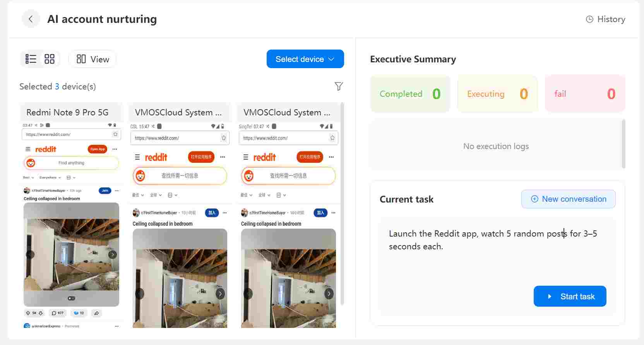The image size is (644, 345).
Task: Expand the Best sort dropdown on Redmi
Action: [x=28, y=177]
